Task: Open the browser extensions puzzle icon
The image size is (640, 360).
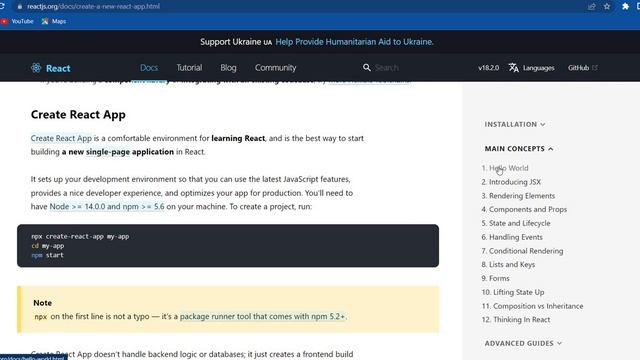Action: (x=625, y=7)
